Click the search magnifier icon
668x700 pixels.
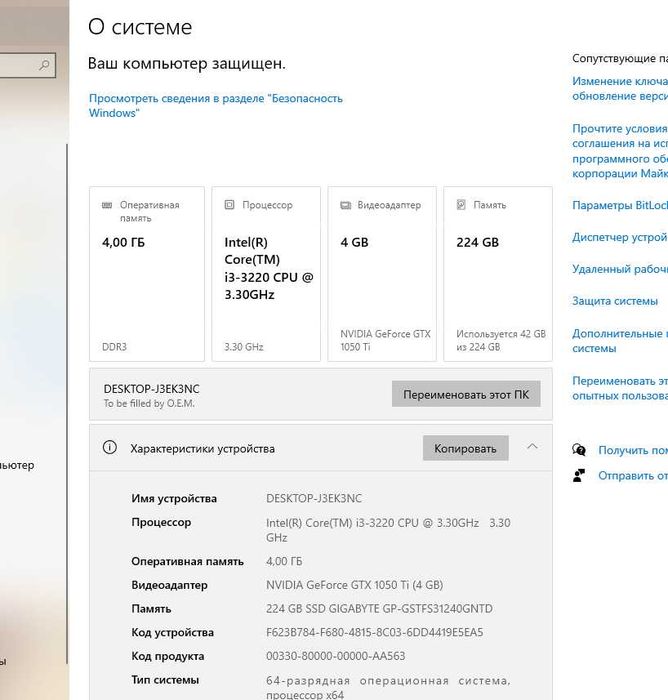(x=44, y=66)
